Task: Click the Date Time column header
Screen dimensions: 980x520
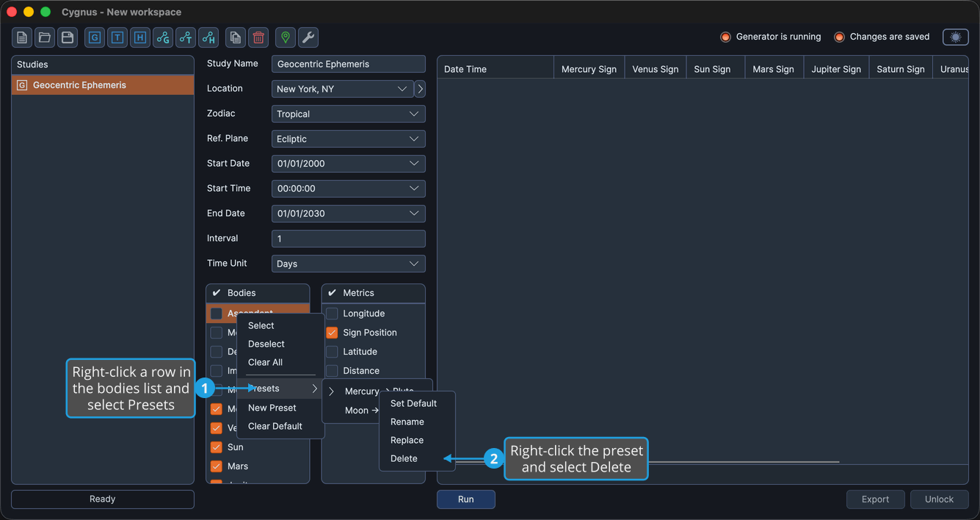Action: click(496, 69)
